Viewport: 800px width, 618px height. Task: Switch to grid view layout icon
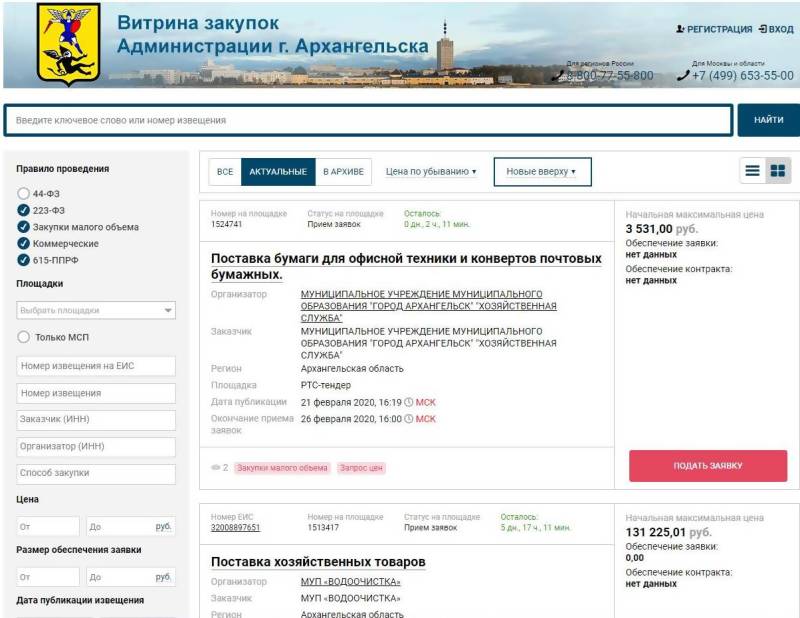(777, 171)
